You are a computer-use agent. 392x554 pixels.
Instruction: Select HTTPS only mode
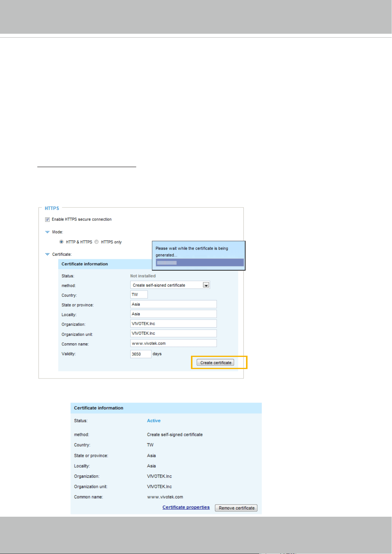click(97, 242)
